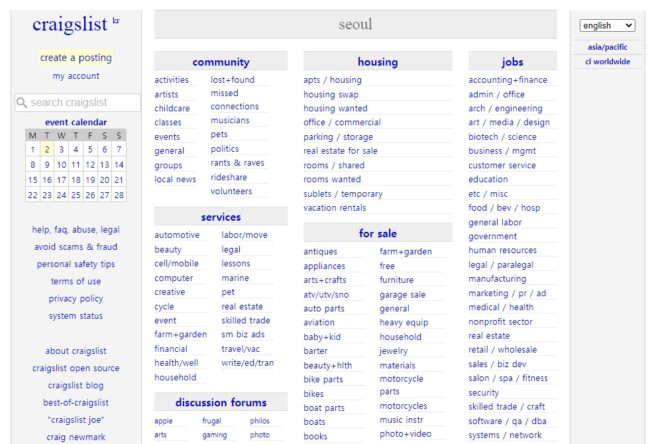The height and width of the screenshot is (444, 648).
Task: Go to the services section header
Action: (220, 217)
